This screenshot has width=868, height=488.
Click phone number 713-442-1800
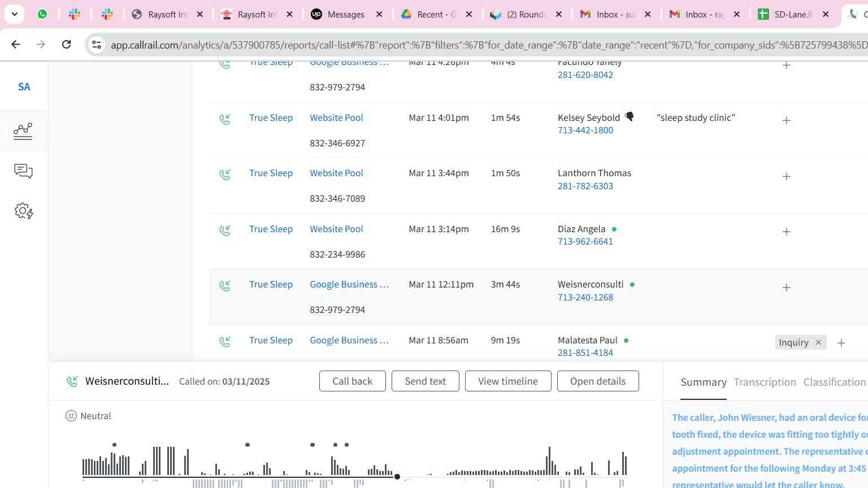click(x=585, y=130)
